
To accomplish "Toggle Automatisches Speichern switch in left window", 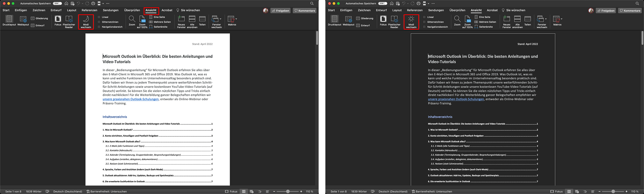I will pos(57,3).
